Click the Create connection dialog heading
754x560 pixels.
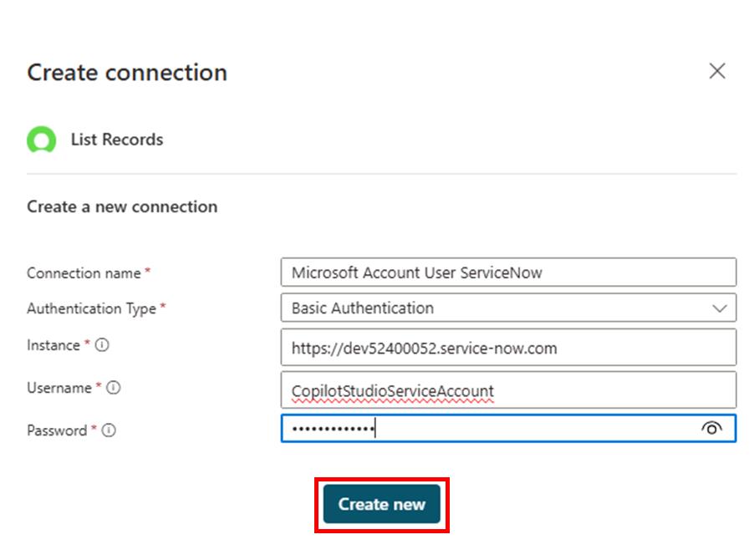pyautogui.click(x=127, y=73)
